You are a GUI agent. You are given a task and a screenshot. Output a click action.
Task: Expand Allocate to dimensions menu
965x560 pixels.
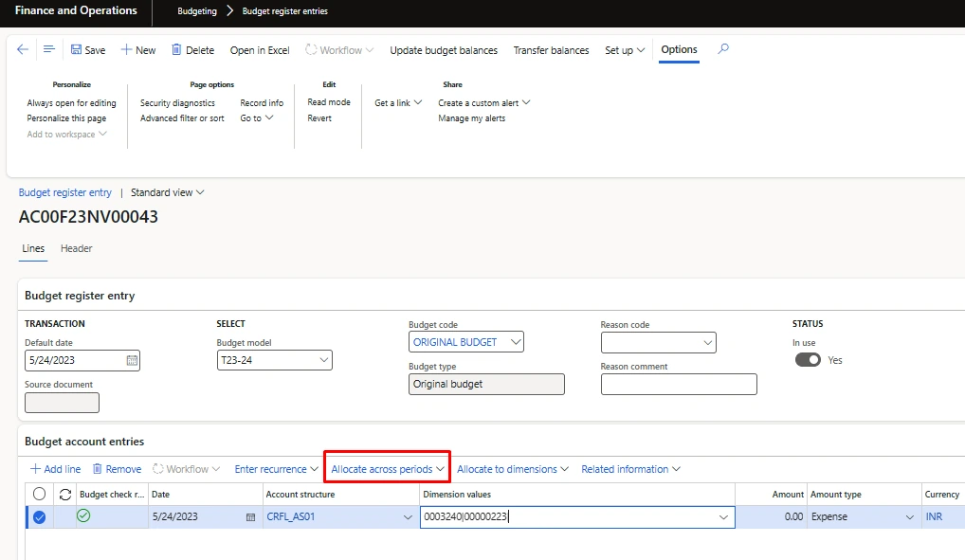[x=513, y=469]
